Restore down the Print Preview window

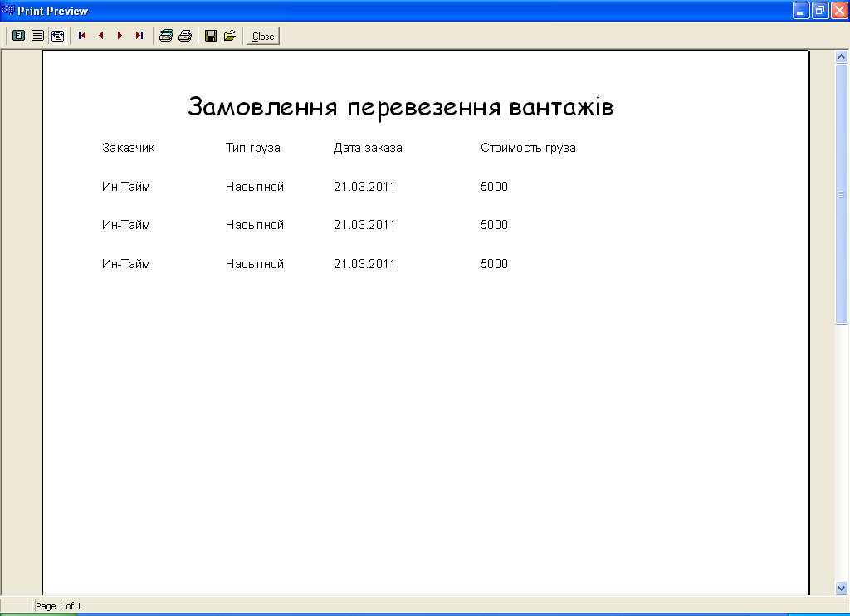click(820, 10)
